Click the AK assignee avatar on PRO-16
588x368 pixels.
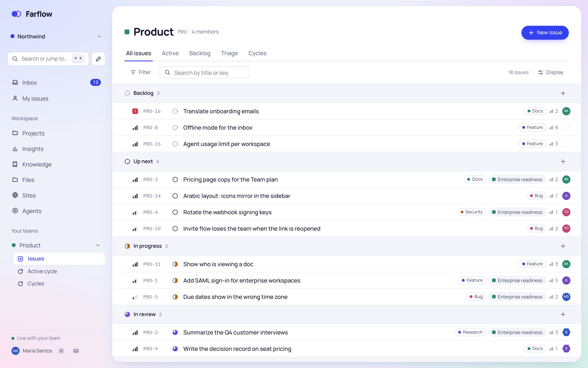click(x=566, y=111)
